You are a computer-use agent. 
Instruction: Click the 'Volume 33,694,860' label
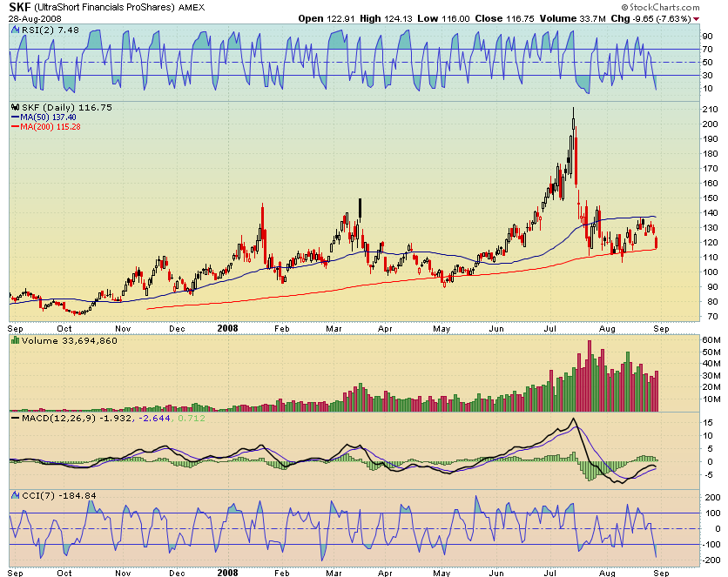pos(69,340)
